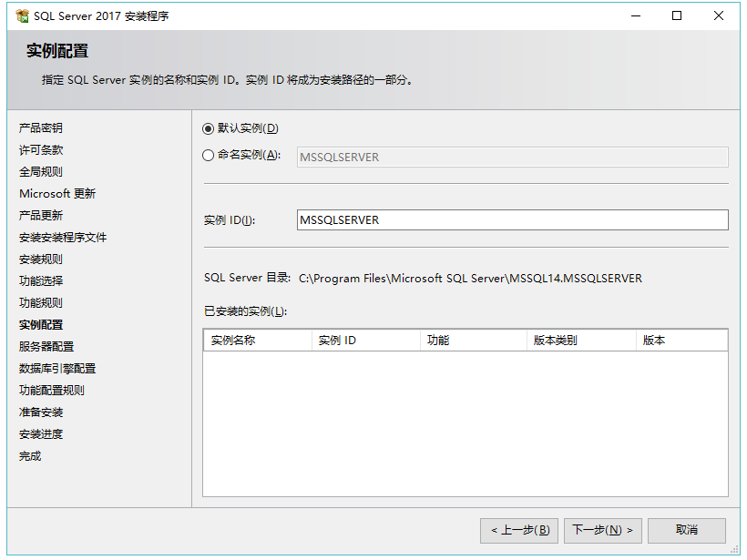Select 安装规则 sidebar entry

[x=41, y=259]
